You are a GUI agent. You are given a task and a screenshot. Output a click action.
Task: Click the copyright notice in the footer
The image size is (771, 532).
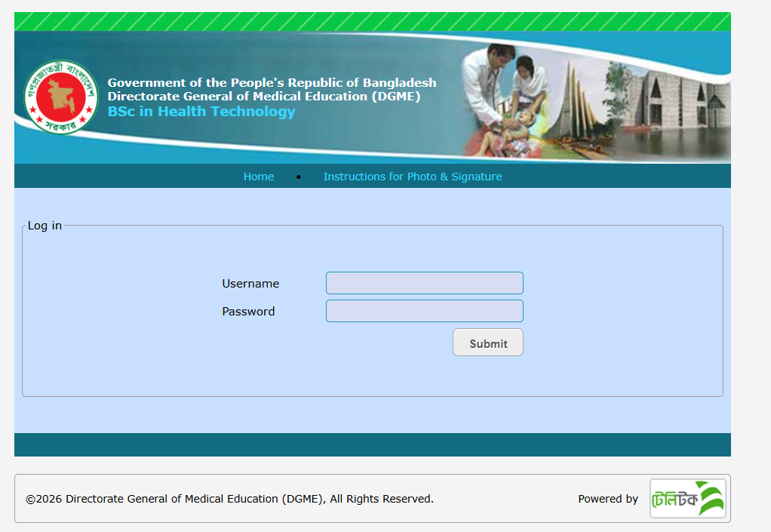point(229,499)
